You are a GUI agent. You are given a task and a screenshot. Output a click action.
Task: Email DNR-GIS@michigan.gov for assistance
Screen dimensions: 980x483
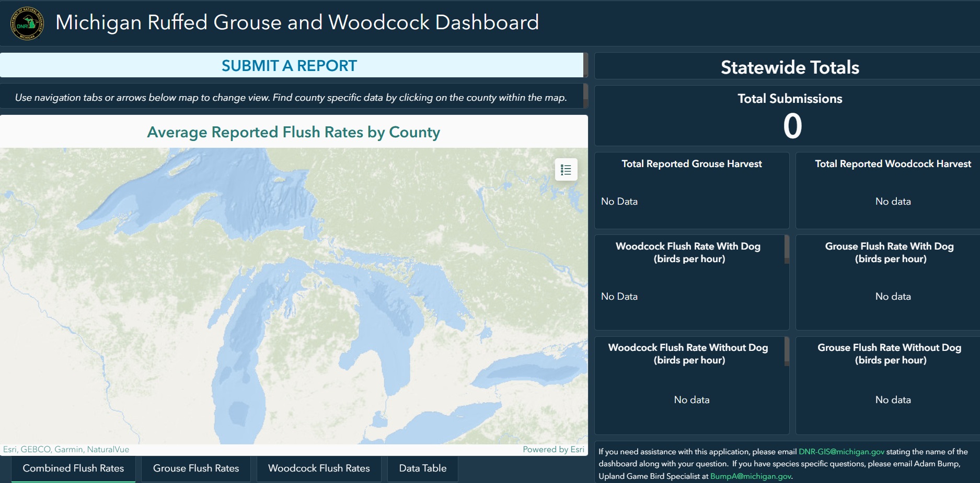click(x=841, y=452)
